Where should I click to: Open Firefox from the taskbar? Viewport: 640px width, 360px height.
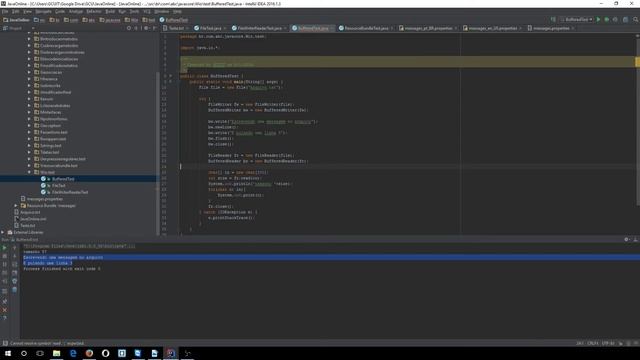pyautogui.click(x=89, y=353)
